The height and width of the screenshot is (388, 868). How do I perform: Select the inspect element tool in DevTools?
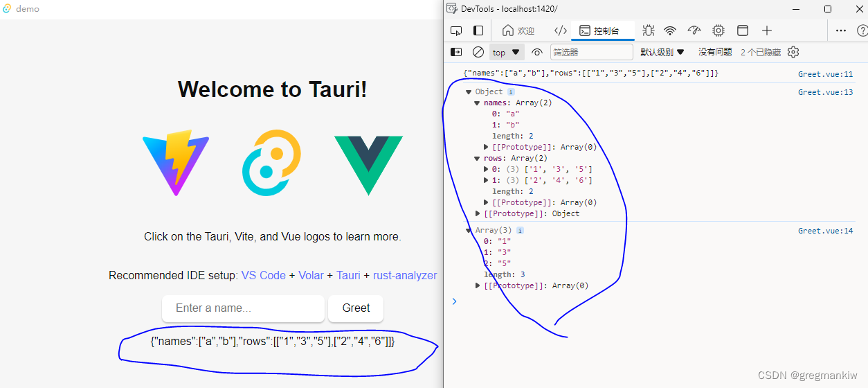pyautogui.click(x=456, y=30)
